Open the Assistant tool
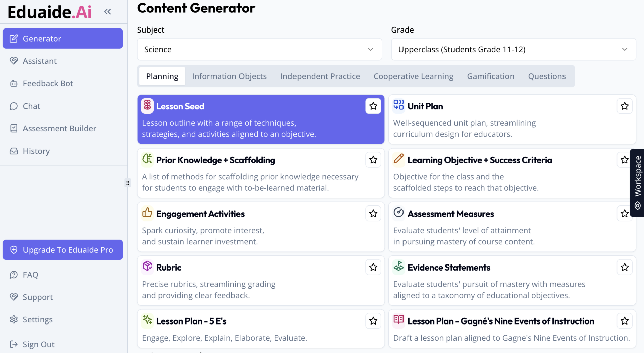The image size is (644, 353). (x=14, y=61)
